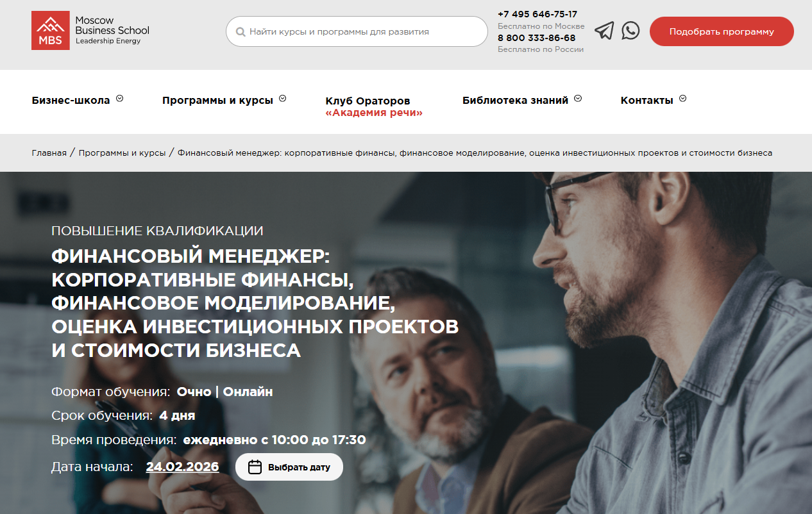Click Подобрать программу button
The width and height of the screenshot is (812, 514).
tap(722, 31)
